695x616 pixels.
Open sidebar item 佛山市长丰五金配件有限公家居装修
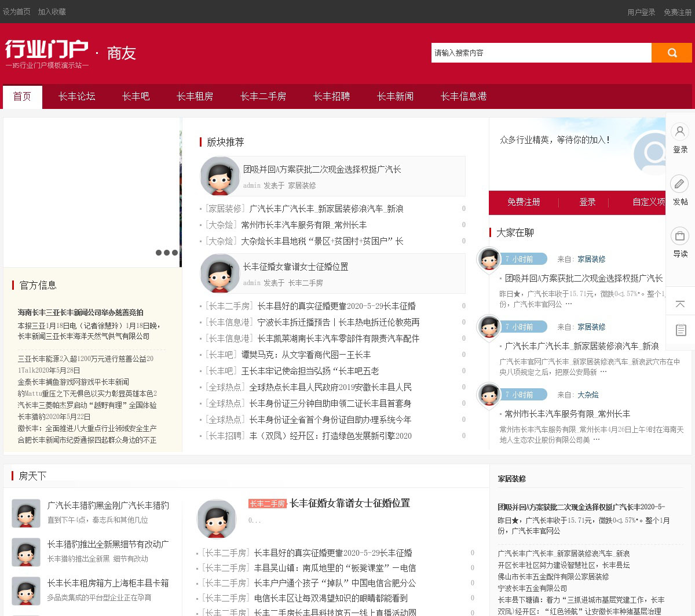[x=553, y=577]
